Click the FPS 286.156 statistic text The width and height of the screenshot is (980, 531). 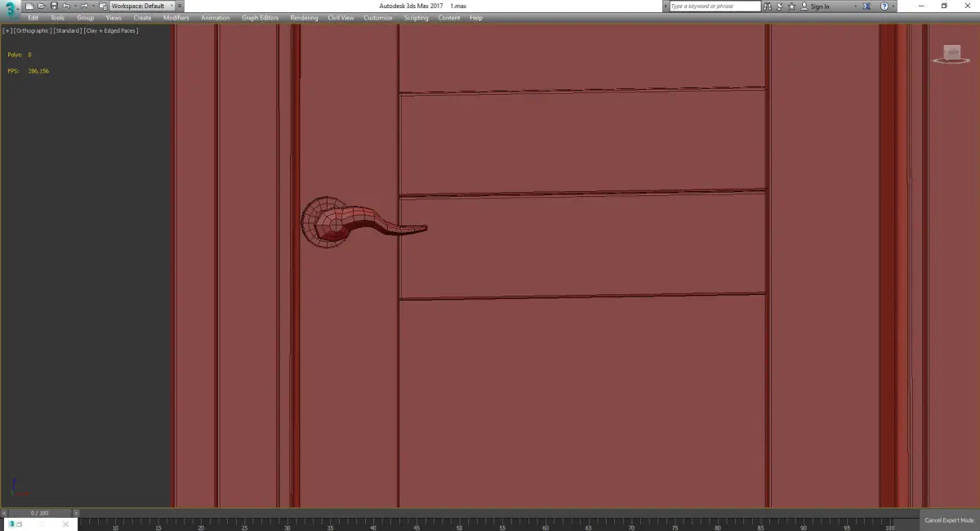coord(28,71)
